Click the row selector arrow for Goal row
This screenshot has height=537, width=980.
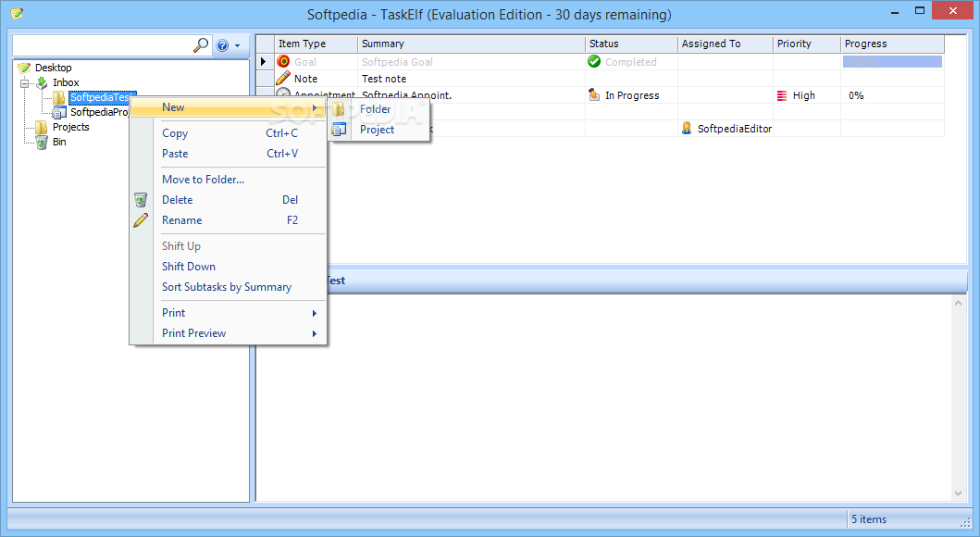(x=264, y=61)
